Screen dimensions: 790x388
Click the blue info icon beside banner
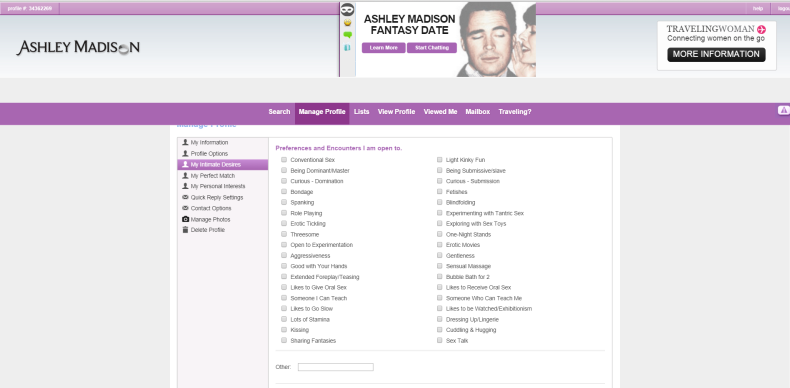pyautogui.click(x=347, y=48)
